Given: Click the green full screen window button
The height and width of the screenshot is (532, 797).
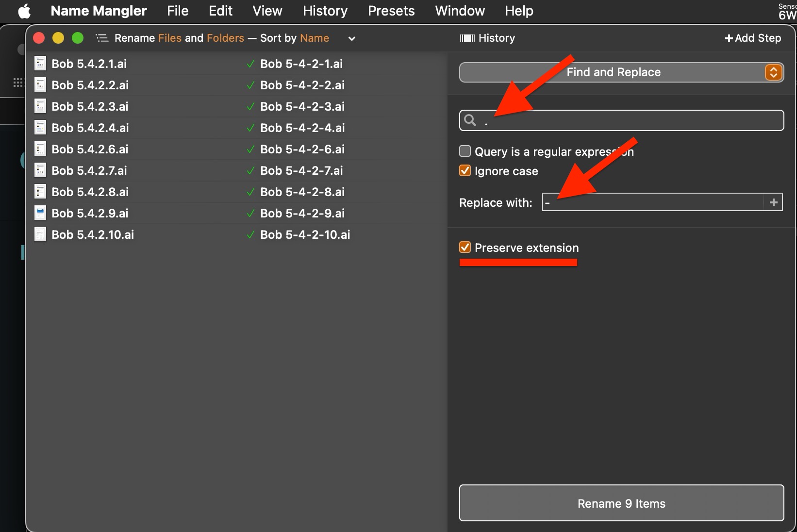Looking at the screenshot, I should point(78,38).
